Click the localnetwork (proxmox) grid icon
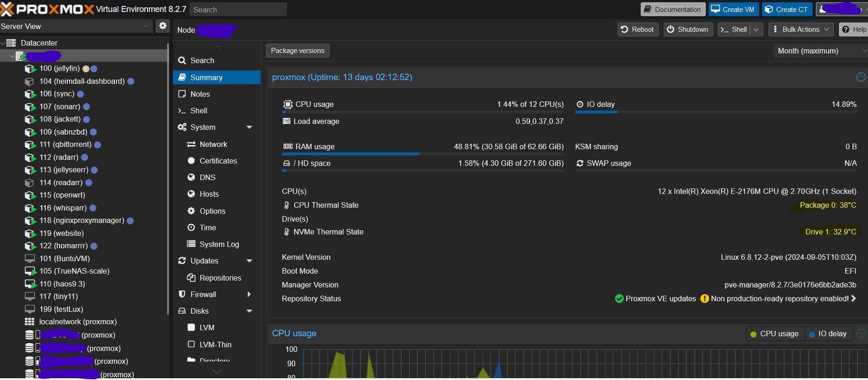 [30, 322]
